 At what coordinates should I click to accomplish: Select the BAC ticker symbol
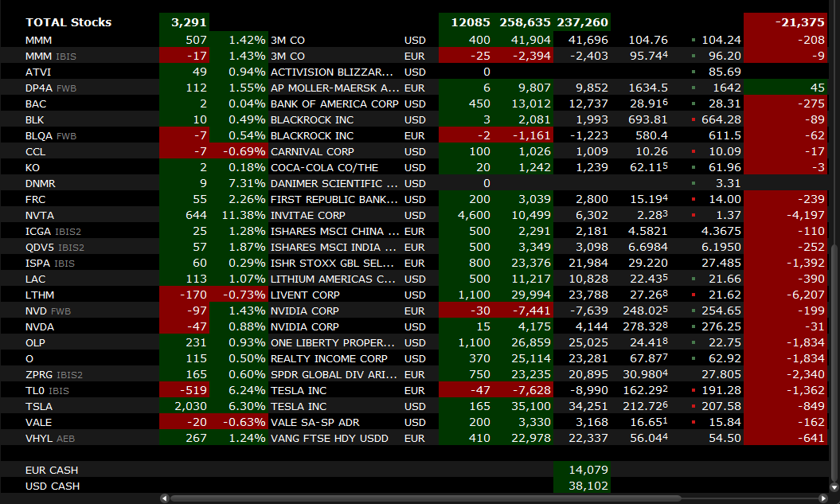(x=36, y=104)
